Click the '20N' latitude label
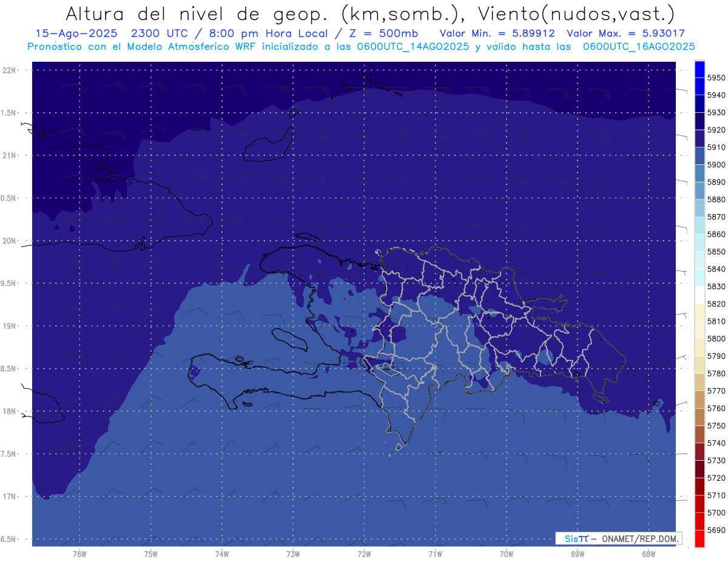This screenshot has height=562, width=728. pos(8,241)
